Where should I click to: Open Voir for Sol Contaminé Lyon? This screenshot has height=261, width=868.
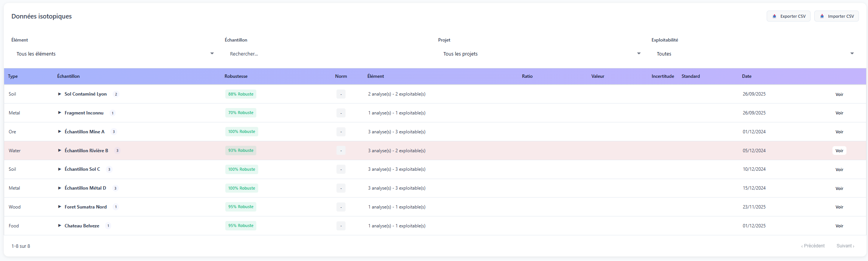tap(839, 94)
